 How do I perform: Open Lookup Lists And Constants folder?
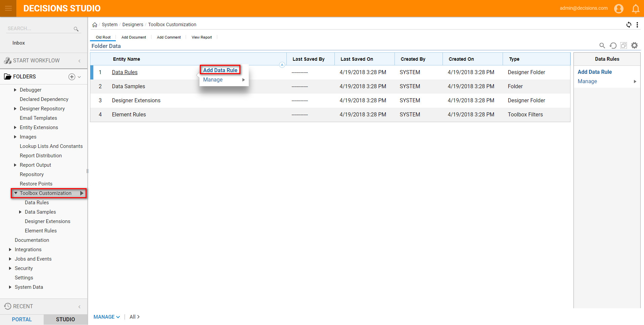51,146
